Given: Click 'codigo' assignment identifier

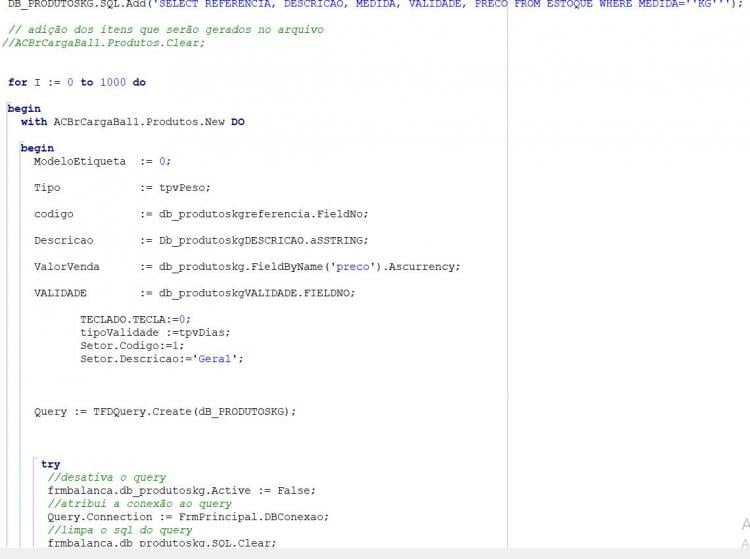Looking at the screenshot, I should (x=54, y=214).
